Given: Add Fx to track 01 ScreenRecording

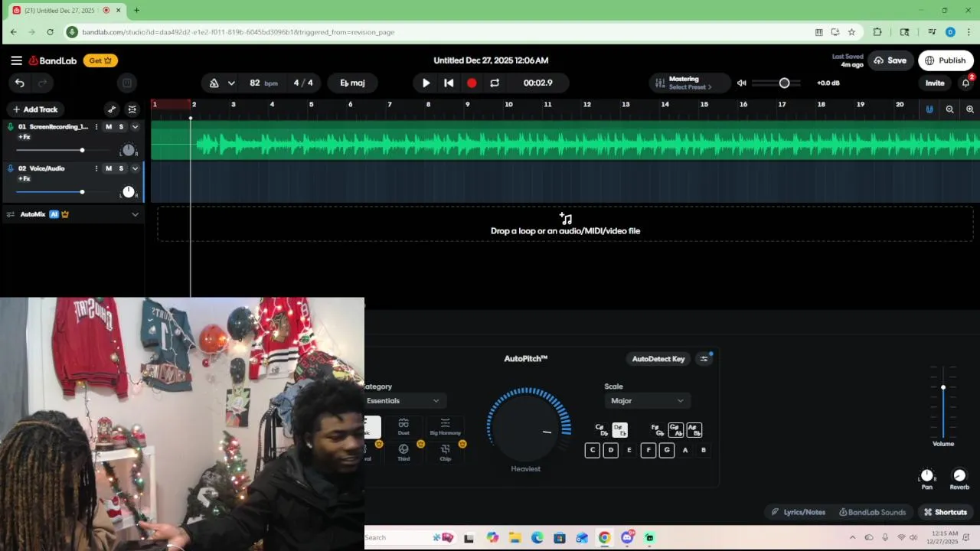Looking at the screenshot, I should point(24,137).
